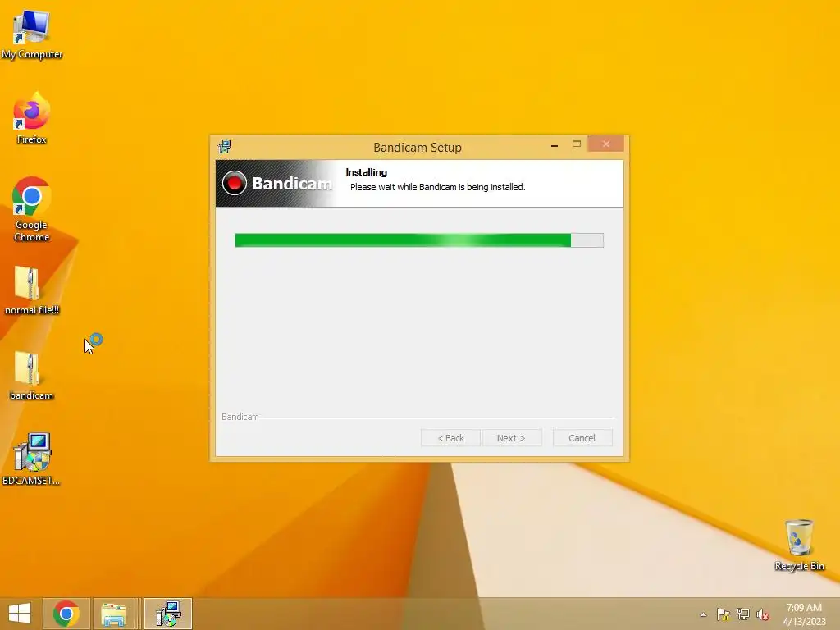Show hidden tray icons arrow

coord(703,614)
